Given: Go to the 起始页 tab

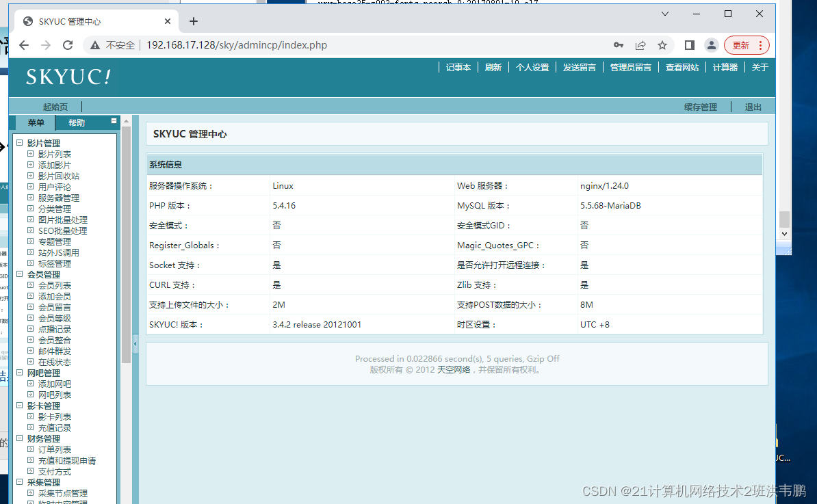Looking at the screenshot, I should click(x=55, y=107).
